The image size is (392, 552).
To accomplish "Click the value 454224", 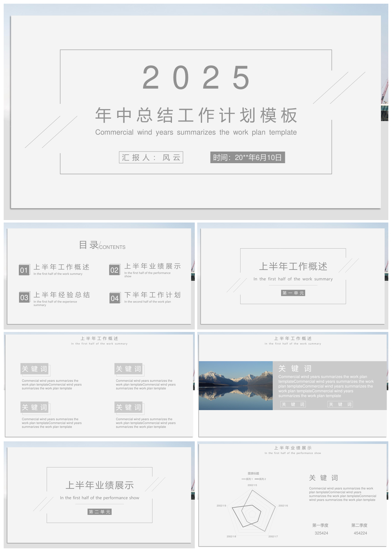I will 361,533.
